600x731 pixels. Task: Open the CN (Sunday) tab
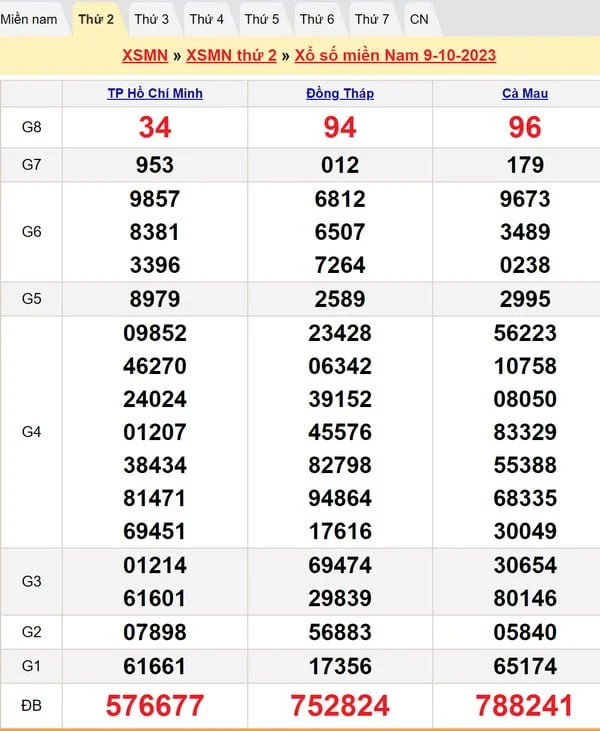(x=419, y=19)
